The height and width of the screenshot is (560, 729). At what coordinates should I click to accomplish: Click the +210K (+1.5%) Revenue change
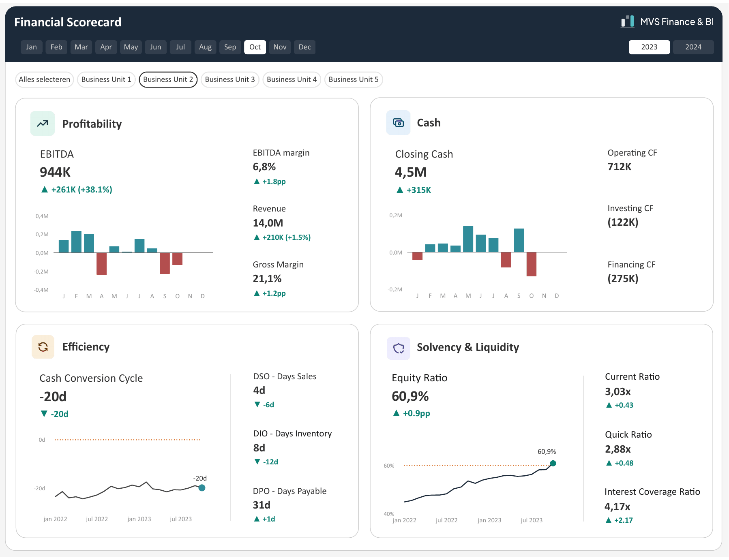click(287, 237)
